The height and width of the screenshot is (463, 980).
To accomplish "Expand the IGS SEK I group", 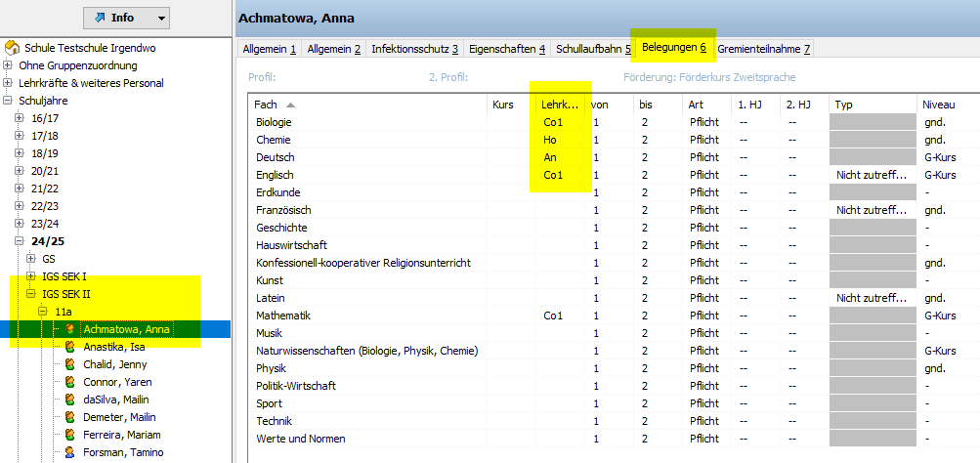I will pyautogui.click(x=30, y=276).
